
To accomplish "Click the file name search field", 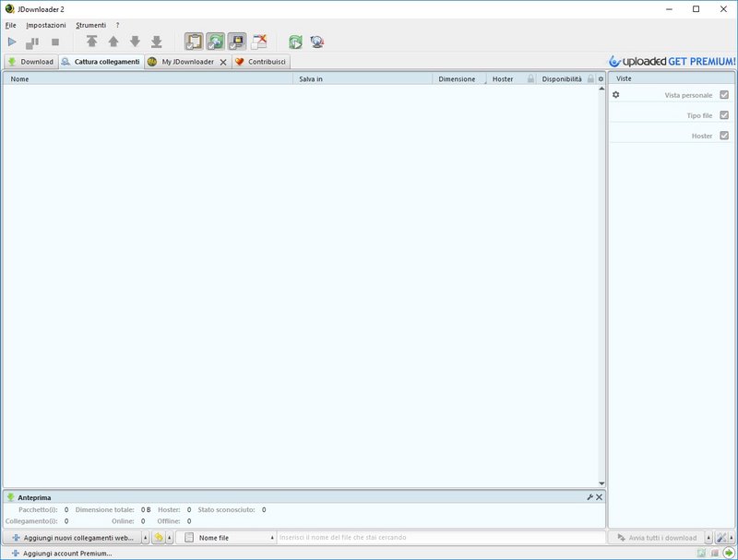I will [x=441, y=538].
